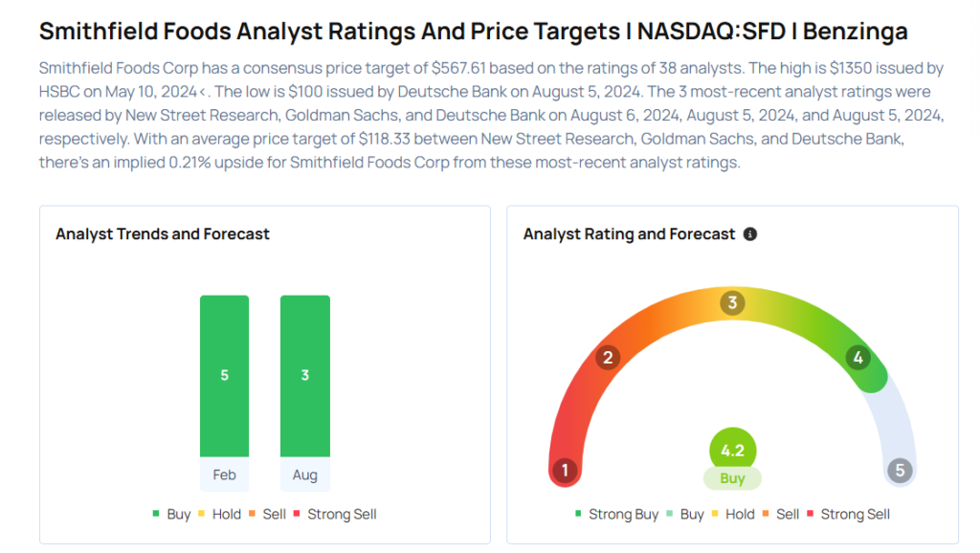This screenshot has width=980, height=553.
Task: Click the Smithfield Foods Analyst Ratings page title
Action: pyautogui.click(x=473, y=31)
